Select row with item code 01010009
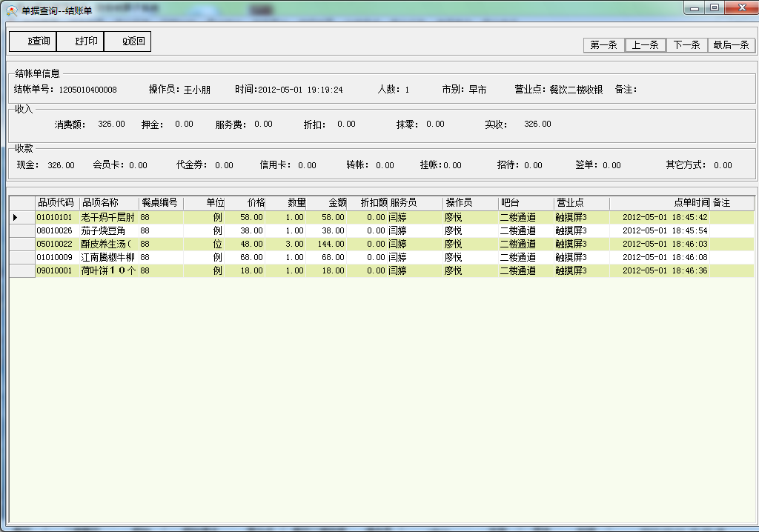This screenshot has width=759, height=532. pyautogui.click(x=55, y=258)
